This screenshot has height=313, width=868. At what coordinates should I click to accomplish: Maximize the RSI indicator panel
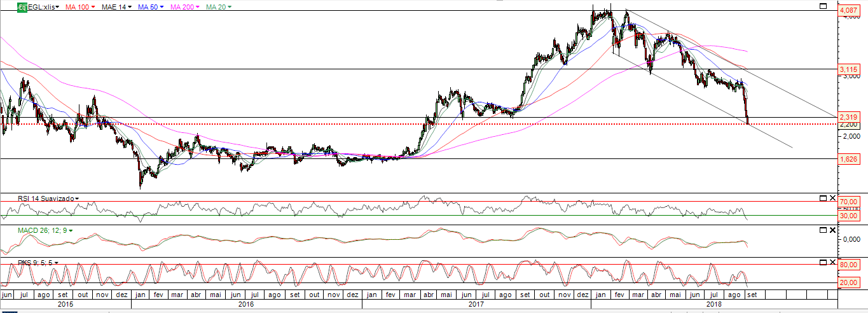point(822,198)
